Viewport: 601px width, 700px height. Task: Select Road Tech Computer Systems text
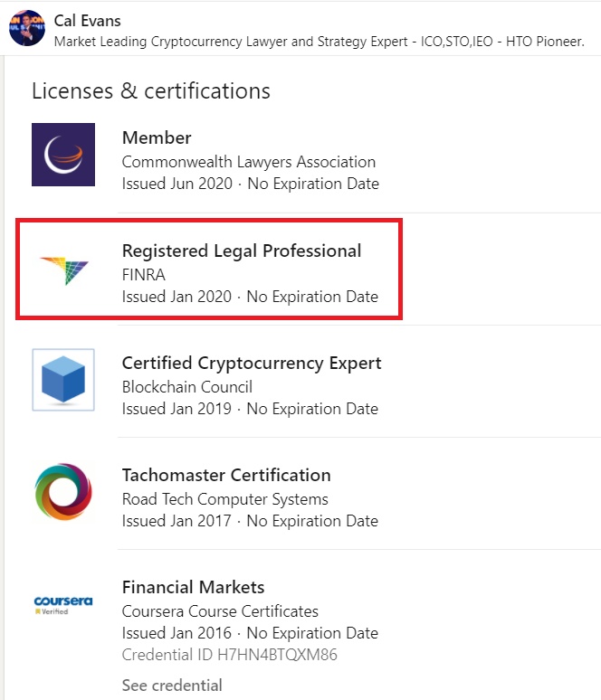(x=225, y=498)
